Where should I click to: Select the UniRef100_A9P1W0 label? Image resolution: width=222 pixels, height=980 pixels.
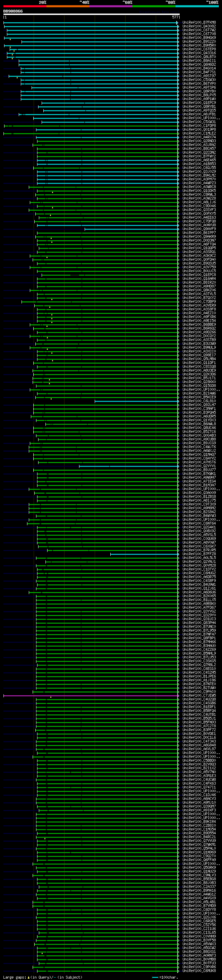pyautogui.click(x=199, y=99)
